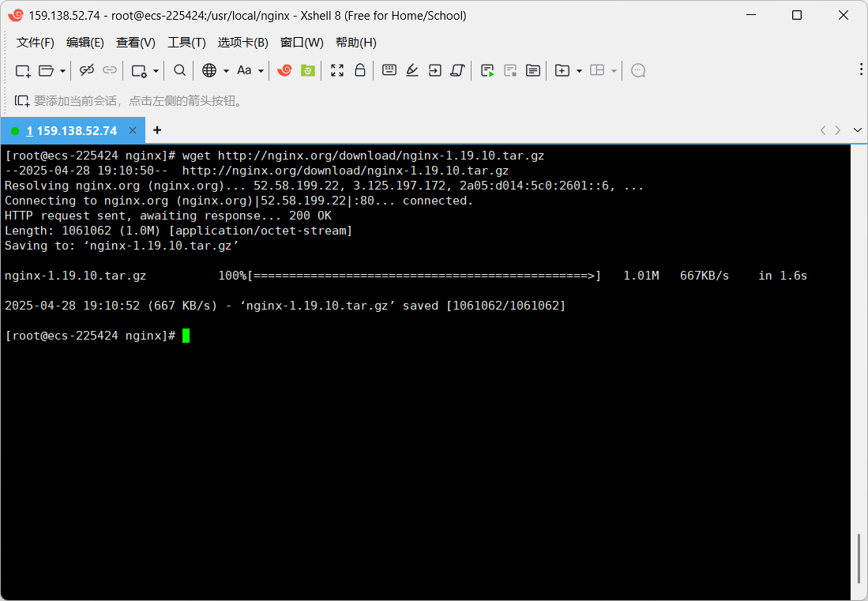The width and height of the screenshot is (868, 601).
Task: Click the new tab group plus icon
Action: pos(562,70)
